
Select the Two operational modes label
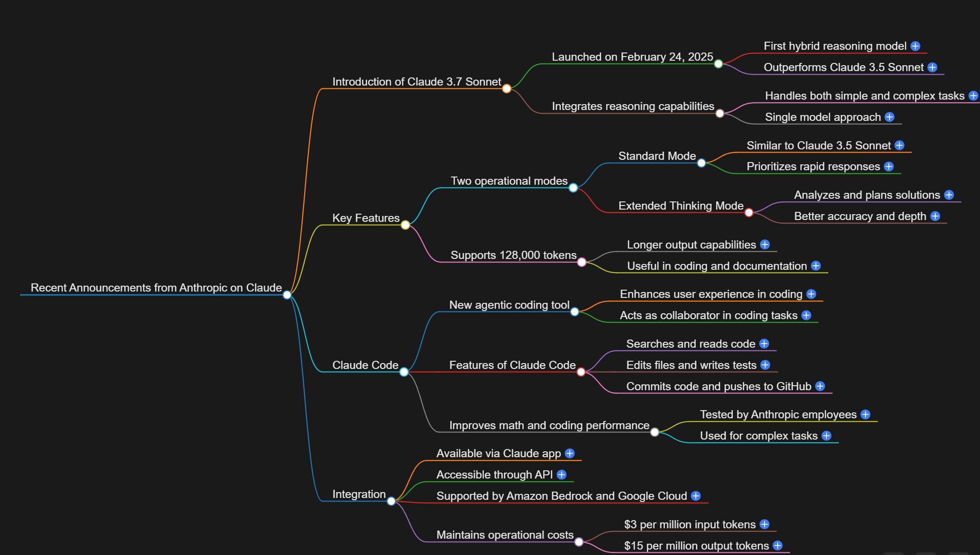pos(509,181)
